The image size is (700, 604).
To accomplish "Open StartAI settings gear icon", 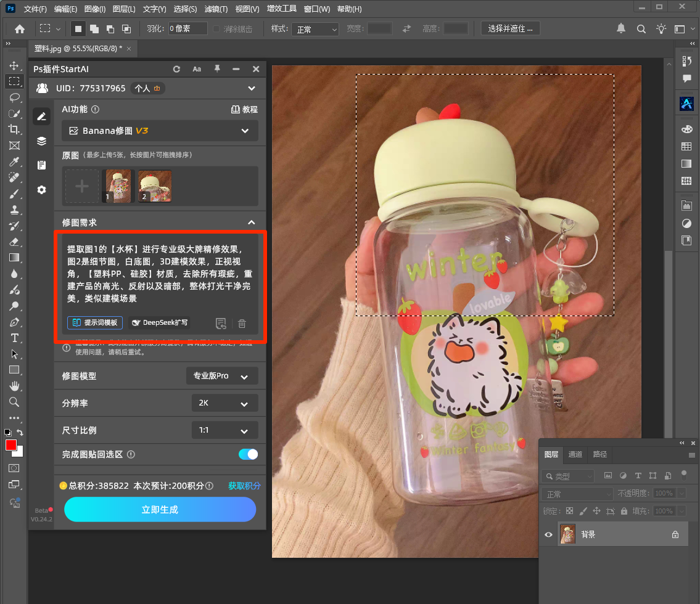I will [41, 190].
